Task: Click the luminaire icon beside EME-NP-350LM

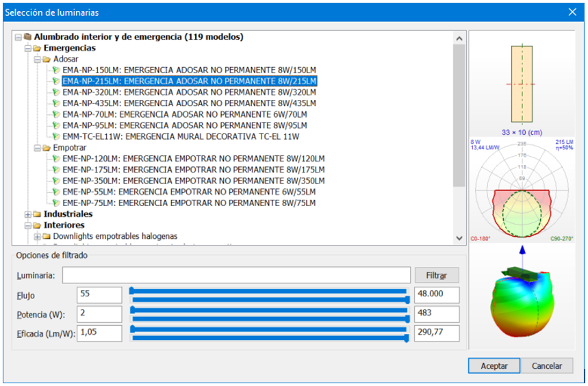Action: [57, 181]
